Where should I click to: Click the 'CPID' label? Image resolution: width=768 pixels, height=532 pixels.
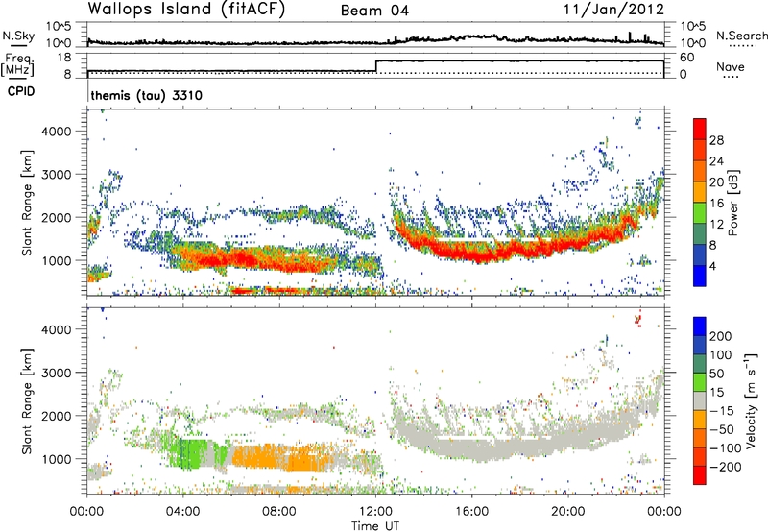[21, 91]
